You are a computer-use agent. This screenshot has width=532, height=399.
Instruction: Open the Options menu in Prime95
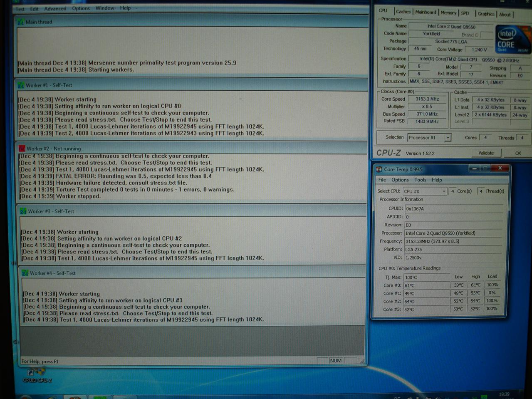point(81,8)
